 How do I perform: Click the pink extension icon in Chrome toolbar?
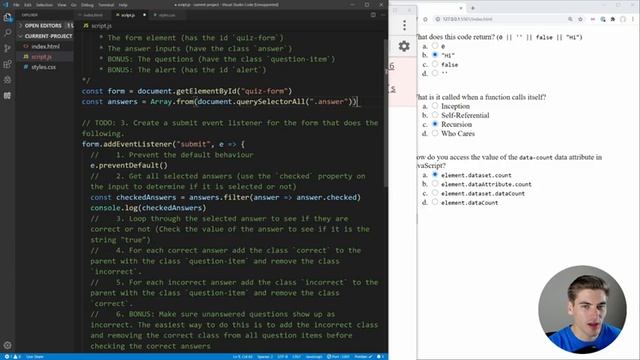(x=593, y=19)
